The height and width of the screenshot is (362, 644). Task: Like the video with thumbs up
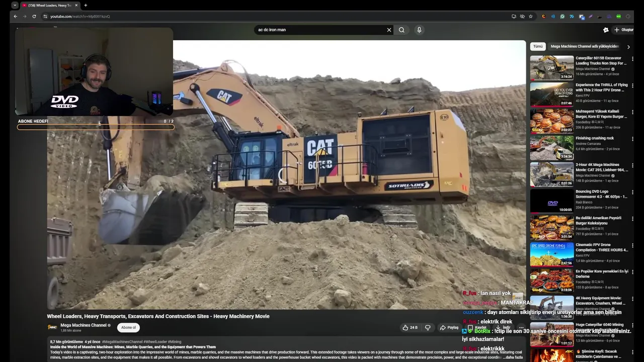point(410,327)
